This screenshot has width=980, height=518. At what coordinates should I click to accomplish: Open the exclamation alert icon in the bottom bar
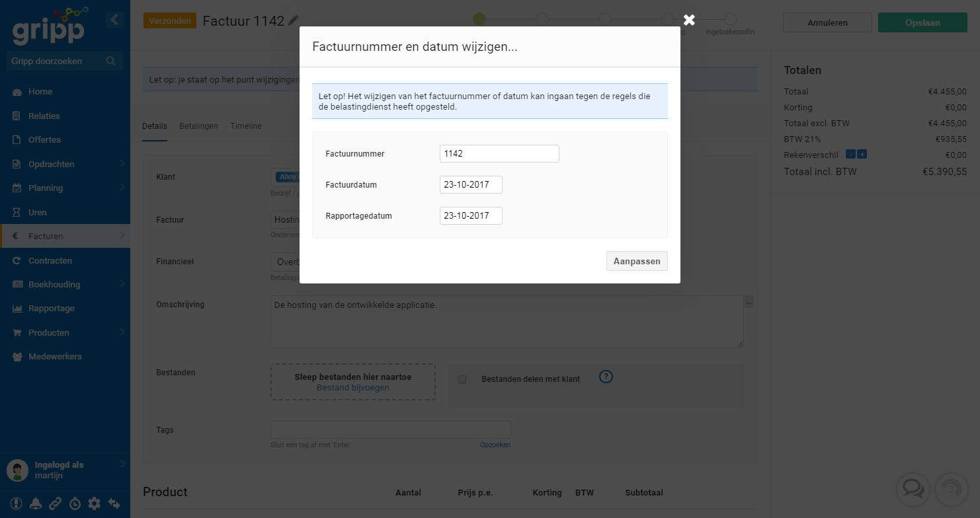[16, 503]
